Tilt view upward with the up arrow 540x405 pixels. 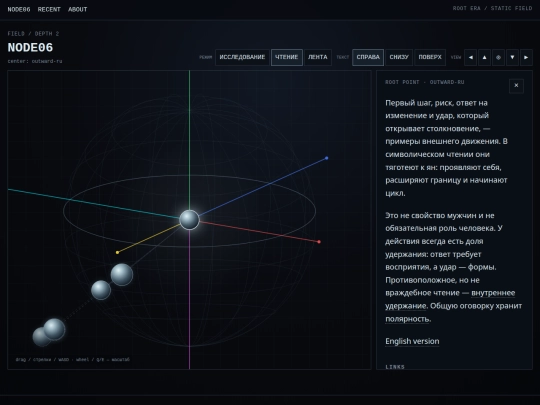tap(484, 58)
